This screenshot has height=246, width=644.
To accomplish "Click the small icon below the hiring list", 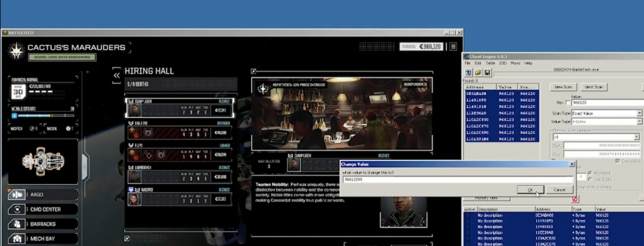I will (x=127, y=239).
